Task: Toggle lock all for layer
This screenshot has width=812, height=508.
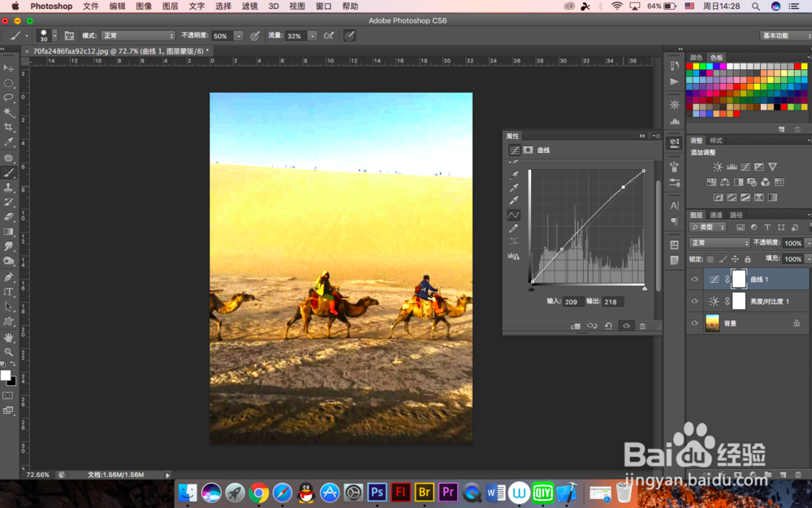Action: pyautogui.click(x=747, y=259)
